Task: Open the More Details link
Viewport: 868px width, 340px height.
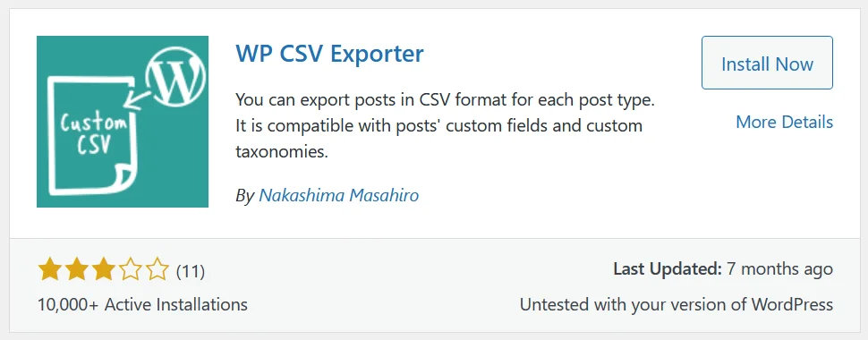Action: click(784, 122)
